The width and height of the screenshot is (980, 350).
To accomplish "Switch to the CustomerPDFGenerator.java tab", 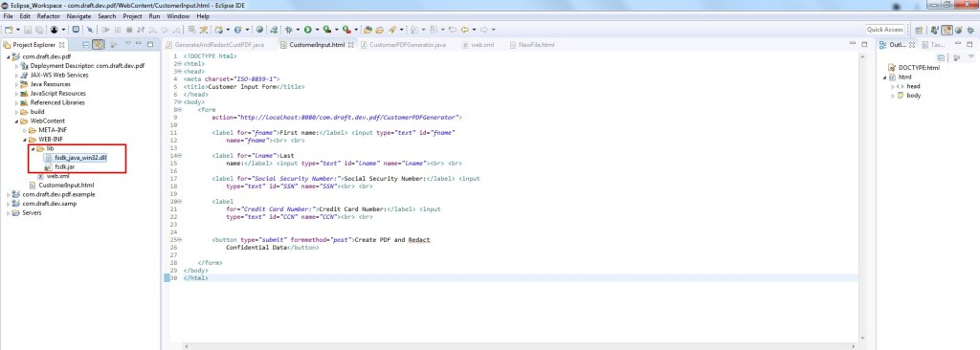I will click(x=403, y=45).
